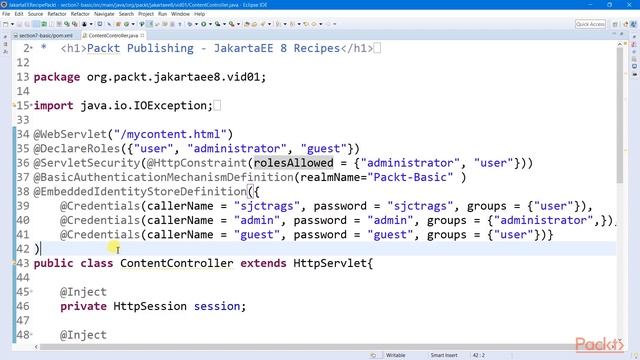Click the green refresh toolbar icon
The image size is (640, 360).
(x=44, y=24)
